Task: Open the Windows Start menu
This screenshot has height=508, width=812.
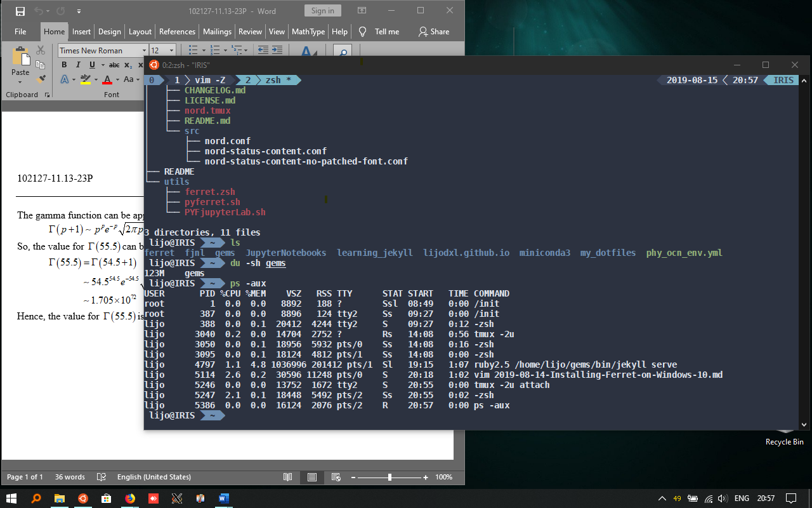Action: pos(11,498)
